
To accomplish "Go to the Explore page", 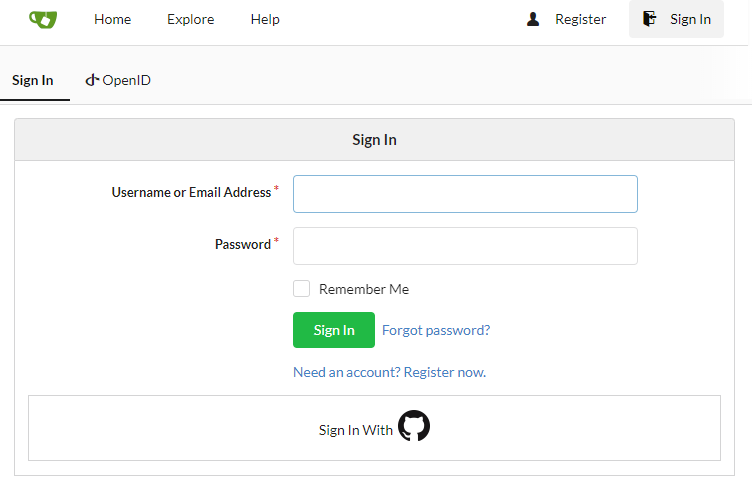I will tap(190, 19).
